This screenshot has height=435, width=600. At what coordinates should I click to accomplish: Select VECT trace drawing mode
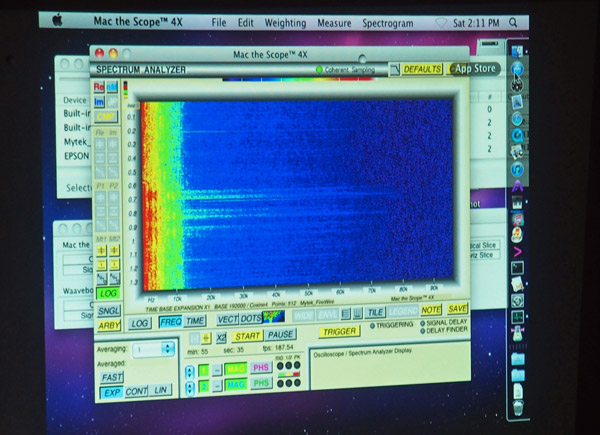(x=228, y=319)
